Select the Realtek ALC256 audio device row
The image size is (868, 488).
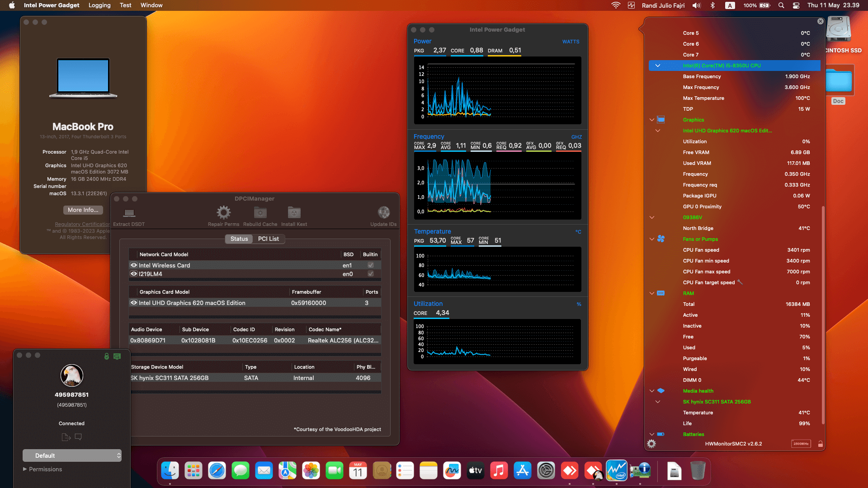(x=255, y=340)
